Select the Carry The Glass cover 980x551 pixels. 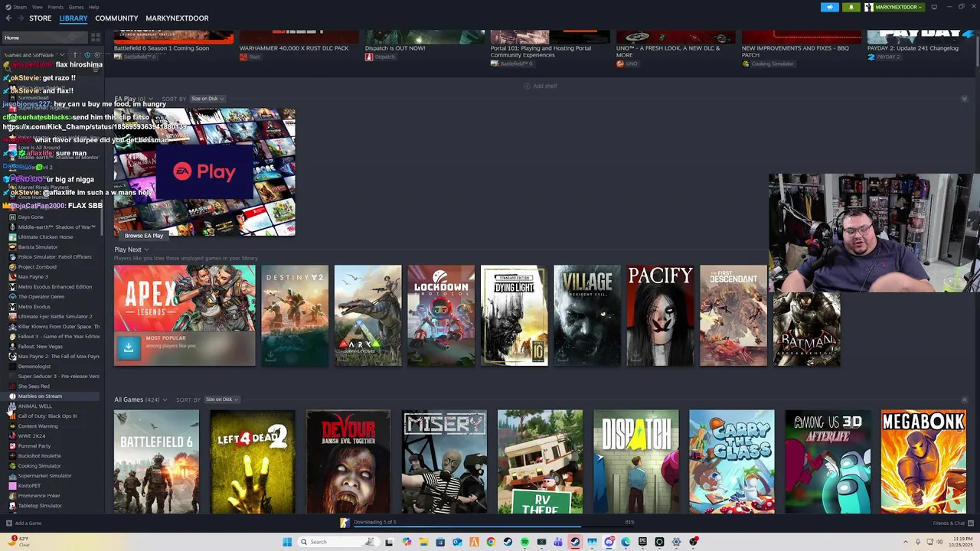pyautogui.click(x=732, y=461)
